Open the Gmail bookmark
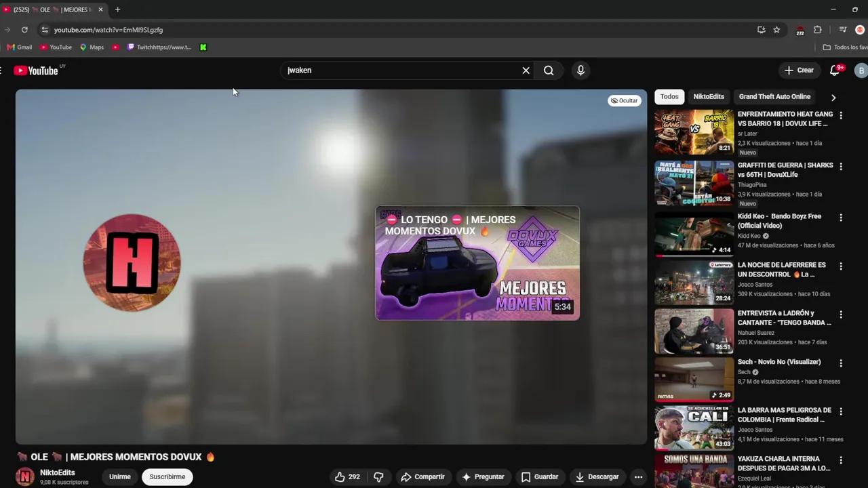868x488 pixels. [x=20, y=47]
